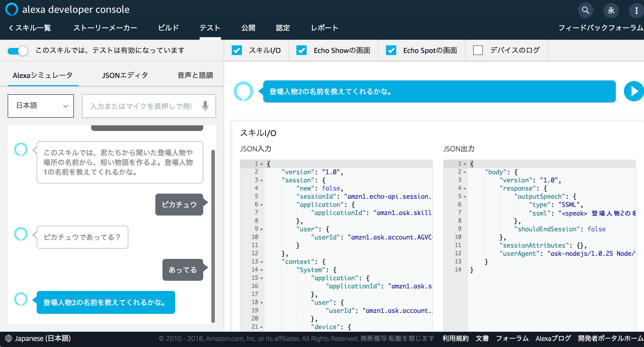Click the "sessionAttributes" line in JSON output
The width and height of the screenshot is (644, 347).
click(x=543, y=245)
